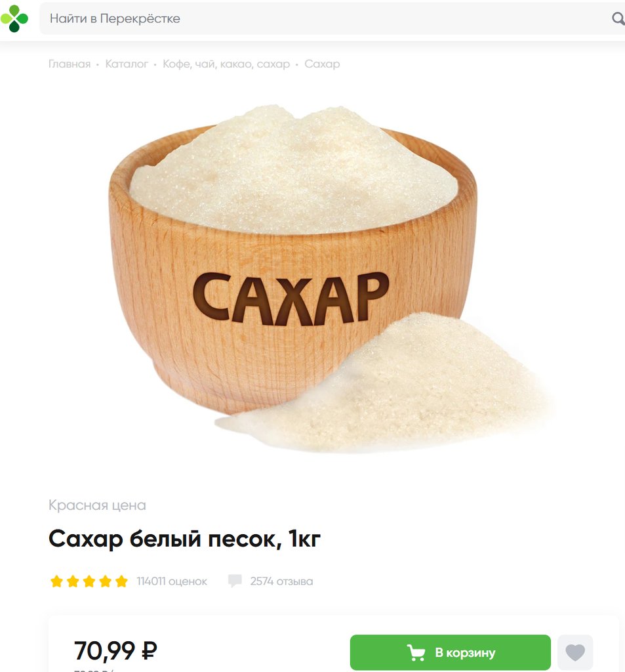Open the 'Каталог' breadcrumb link

(127, 64)
